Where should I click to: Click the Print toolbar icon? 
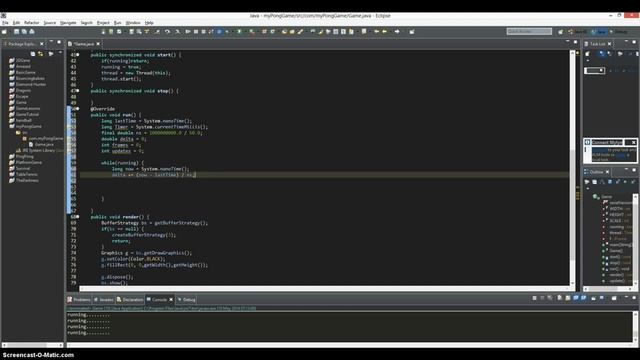click(x=32, y=31)
